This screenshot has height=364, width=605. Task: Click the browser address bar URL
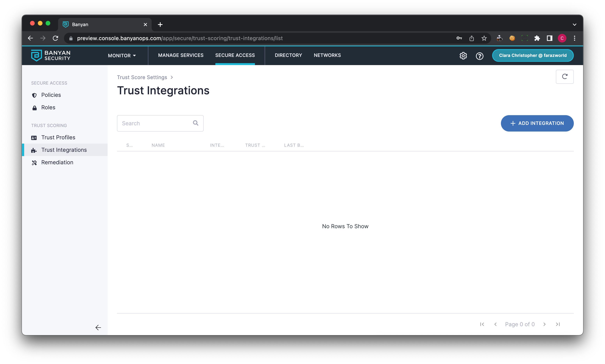tap(180, 38)
